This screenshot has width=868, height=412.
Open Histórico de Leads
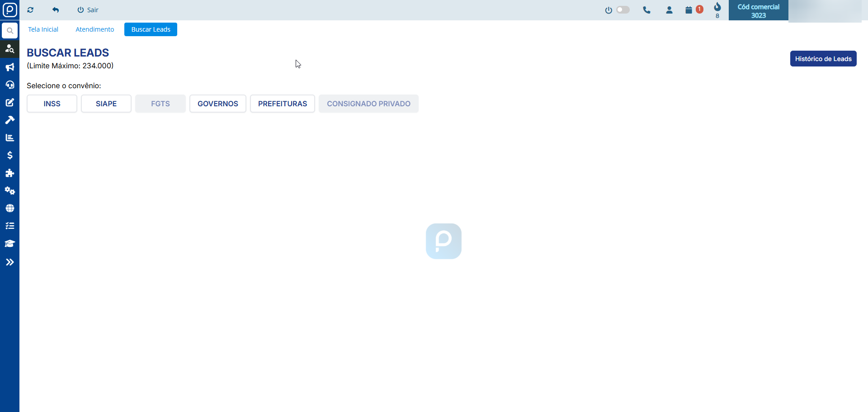[x=823, y=59]
